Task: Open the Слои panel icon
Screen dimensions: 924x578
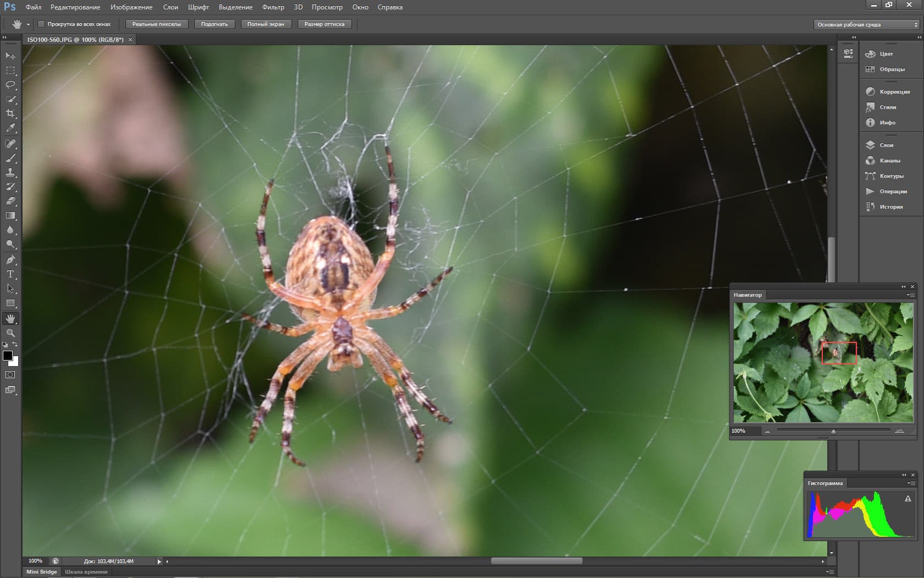Action: pos(870,145)
